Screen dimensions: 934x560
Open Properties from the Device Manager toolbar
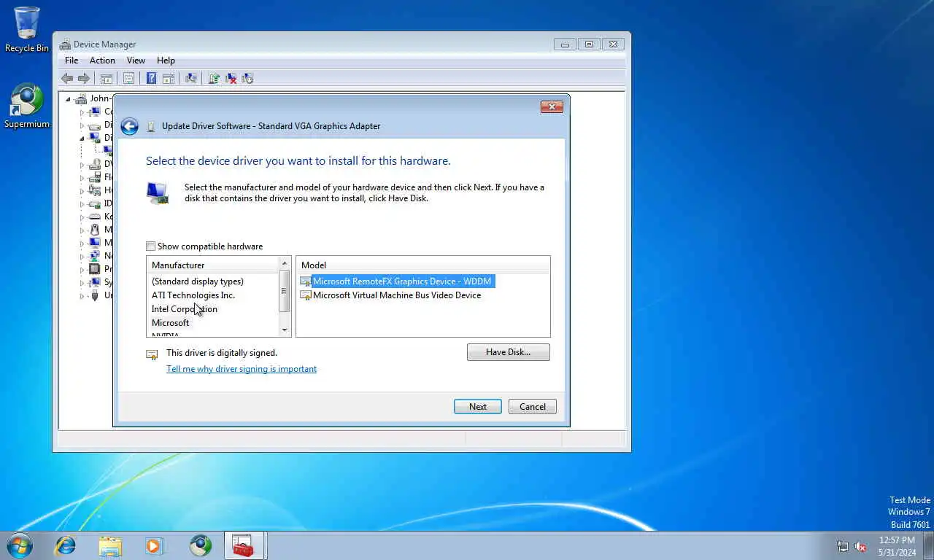point(128,79)
